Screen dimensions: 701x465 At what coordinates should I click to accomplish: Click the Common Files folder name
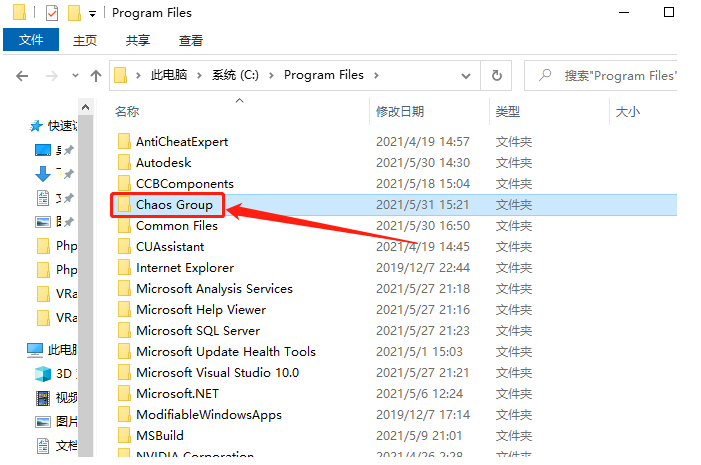177,225
